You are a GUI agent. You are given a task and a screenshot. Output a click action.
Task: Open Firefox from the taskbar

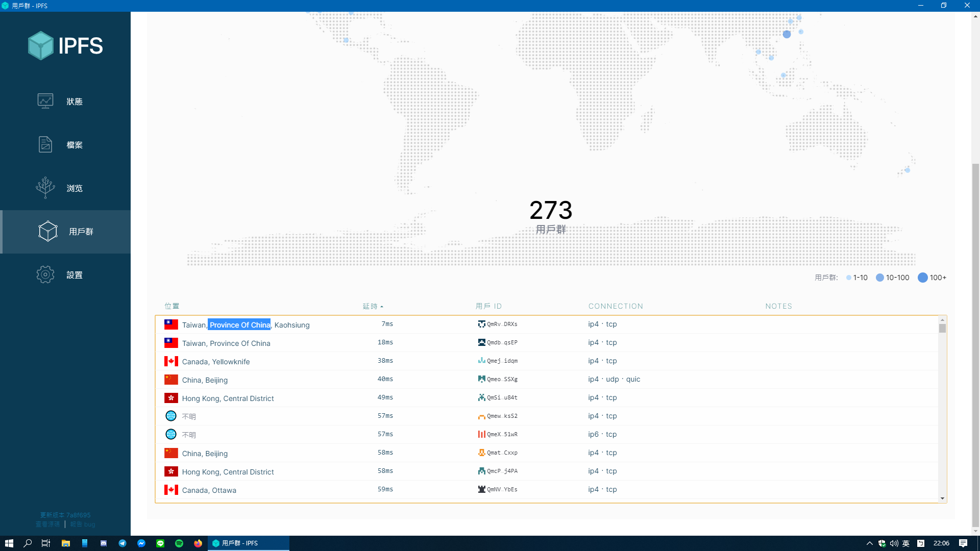click(198, 543)
